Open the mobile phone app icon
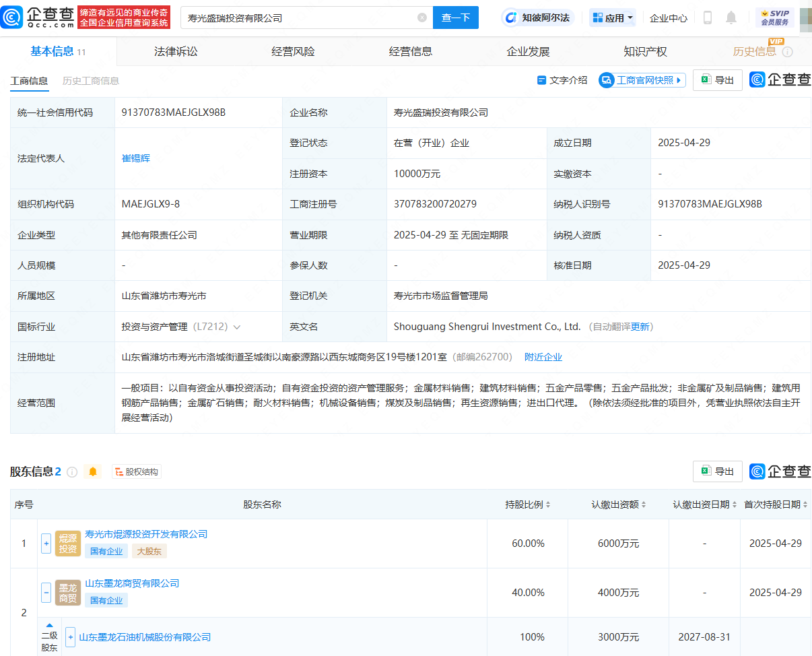The height and width of the screenshot is (656, 812). 708,18
